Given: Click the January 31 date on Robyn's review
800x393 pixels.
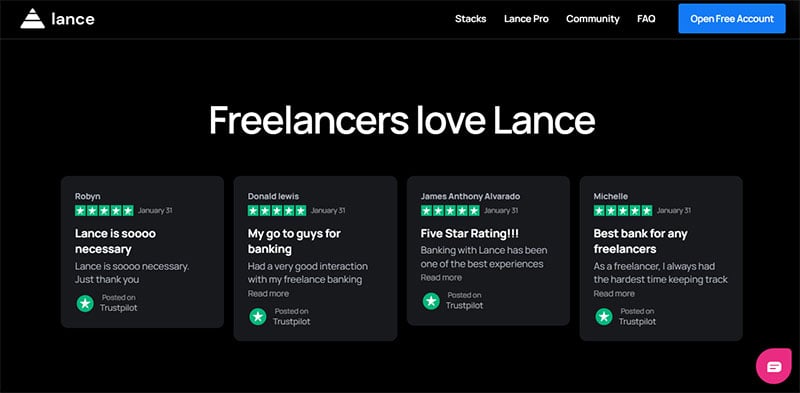Looking at the screenshot, I should [155, 210].
